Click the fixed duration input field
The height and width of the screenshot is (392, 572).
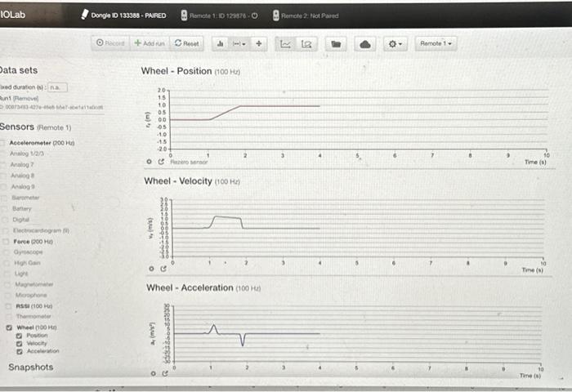click(x=57, y=87)
